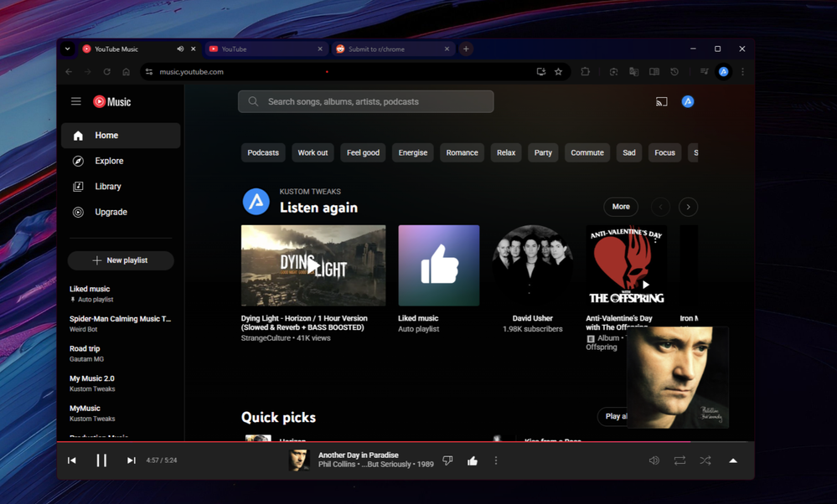Open the Road trip playlist

(121, 353)
